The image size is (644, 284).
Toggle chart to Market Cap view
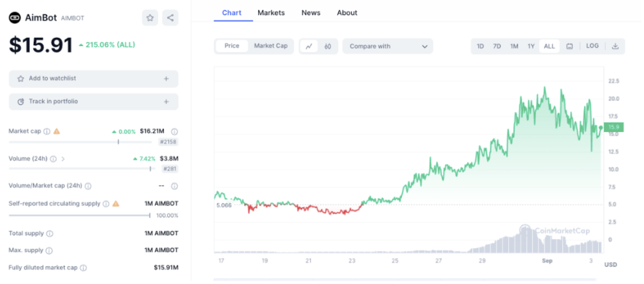coord(270,46)
